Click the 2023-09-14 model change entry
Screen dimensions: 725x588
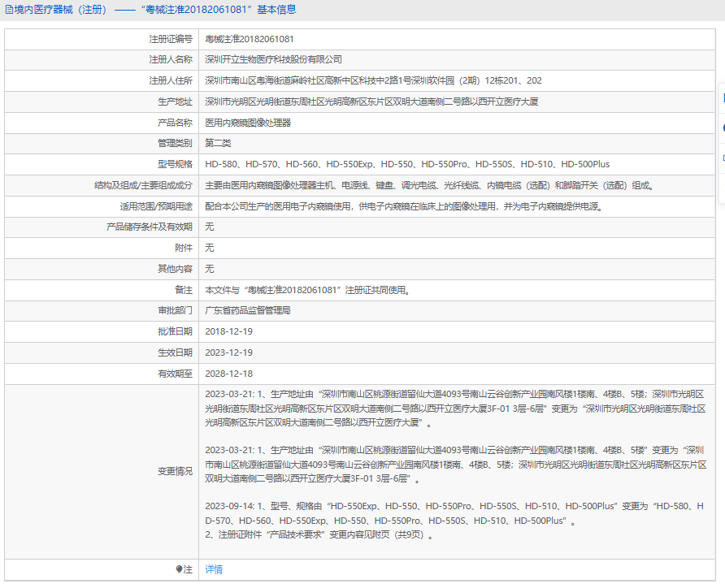[454, 513]
